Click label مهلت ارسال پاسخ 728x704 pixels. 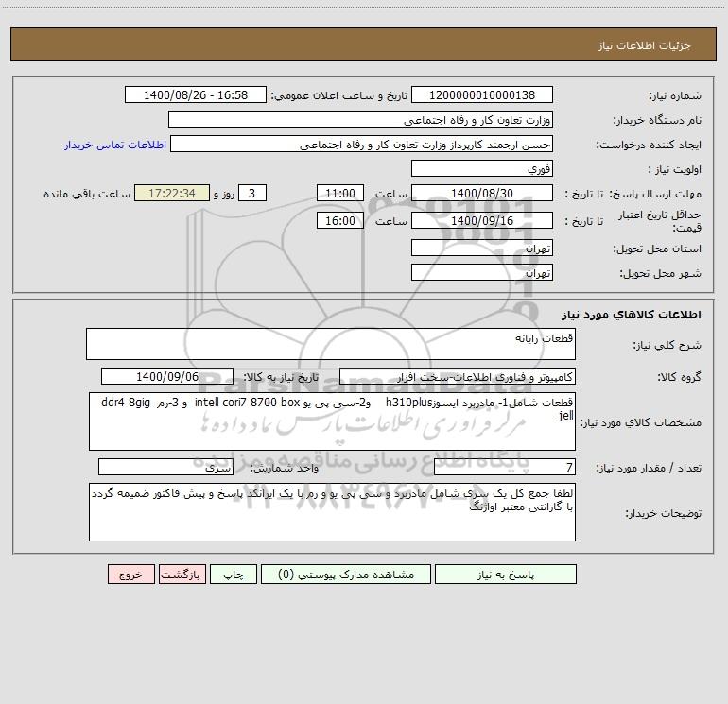click(655, 194)
